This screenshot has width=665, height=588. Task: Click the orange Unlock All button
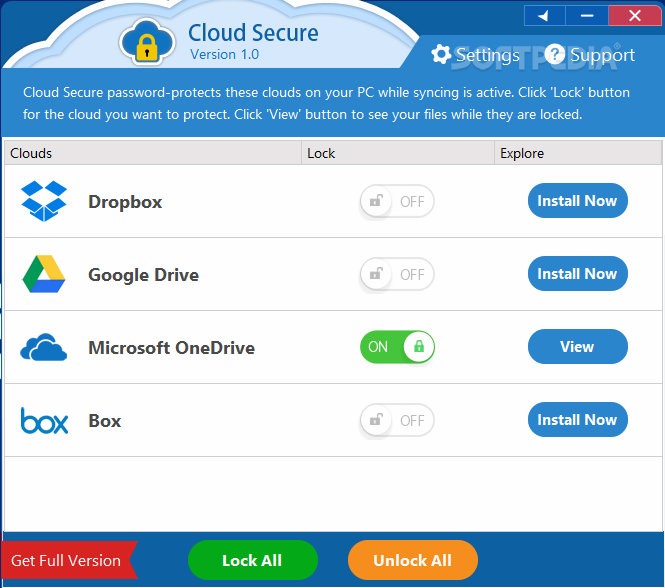coord(413,560)
